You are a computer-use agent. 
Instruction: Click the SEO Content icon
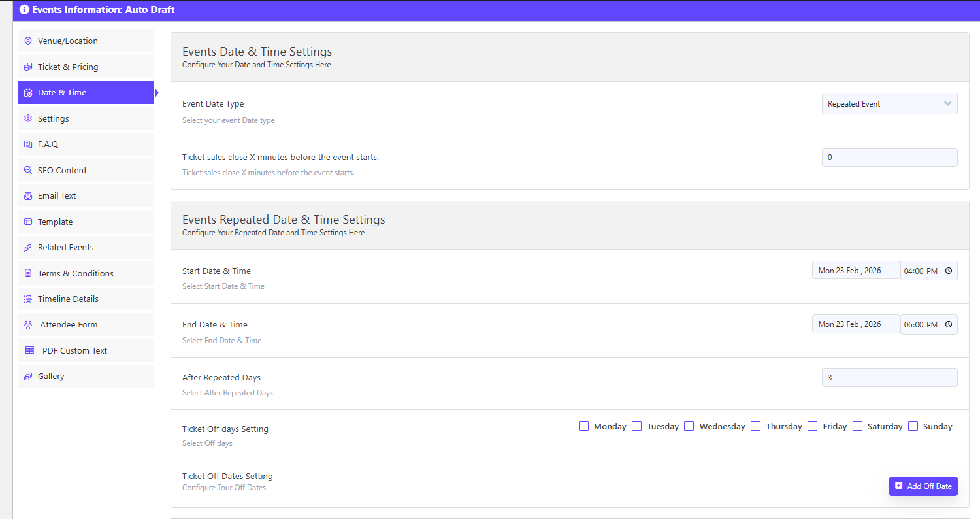click(27, 170)
